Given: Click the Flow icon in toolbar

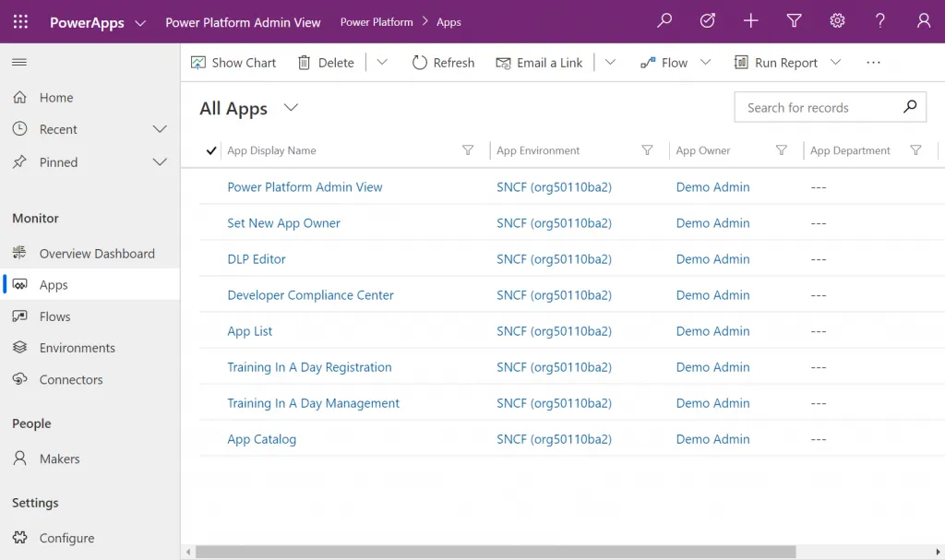Looking at the screenshot, I should click(x=648, y=63).
